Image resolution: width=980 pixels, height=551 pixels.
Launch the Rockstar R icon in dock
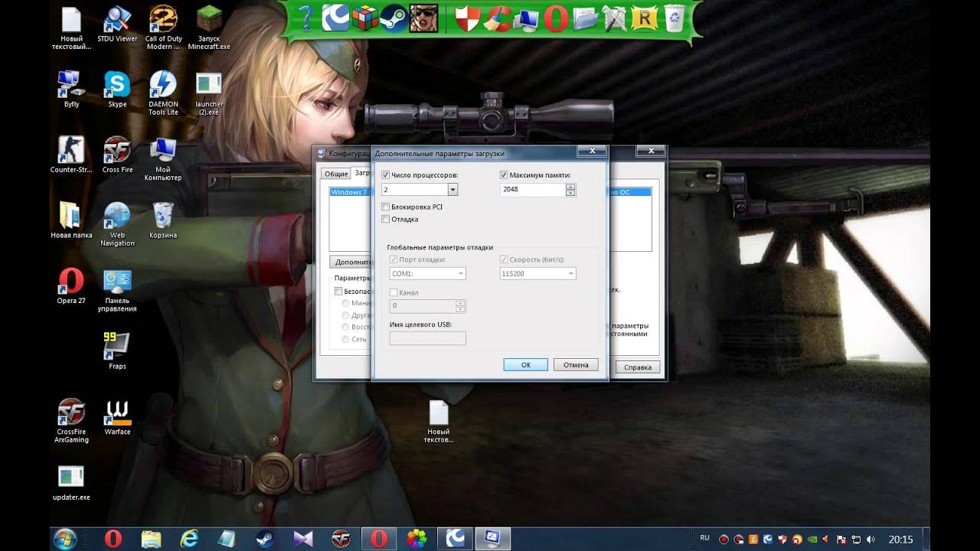[645, 18]
